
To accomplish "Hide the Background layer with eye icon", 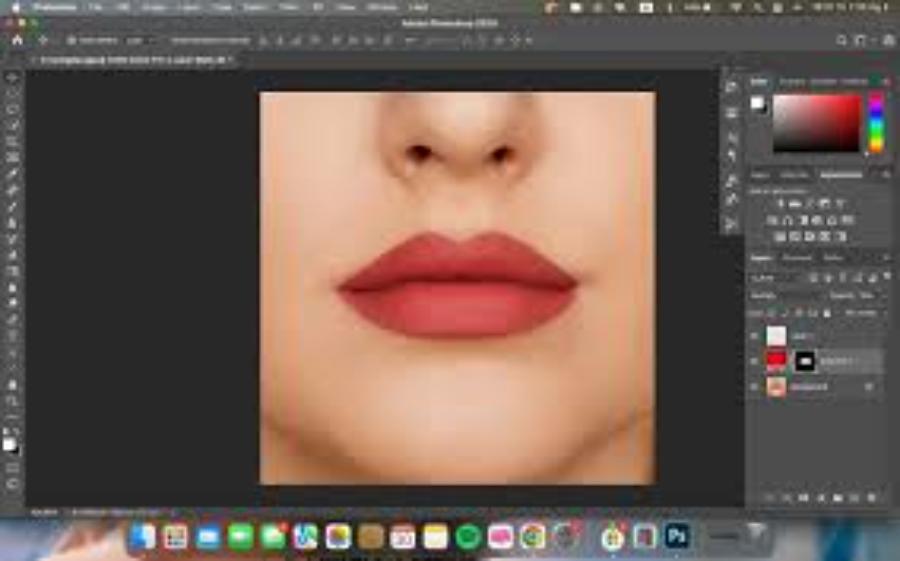I will (x=754, y=387).
